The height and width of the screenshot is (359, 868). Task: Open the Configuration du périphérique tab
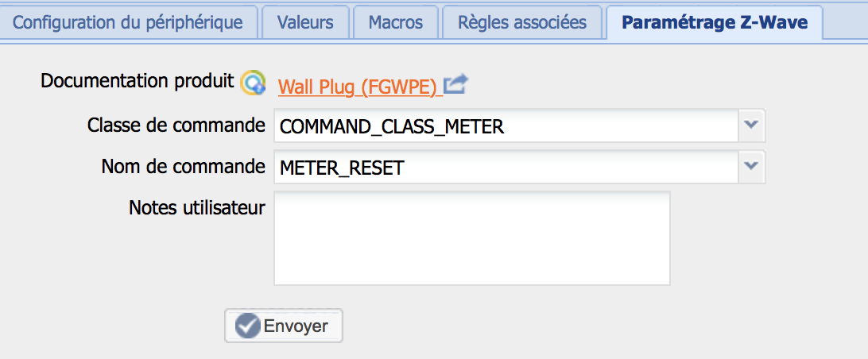pyautogui.click(x=128, y=23)
